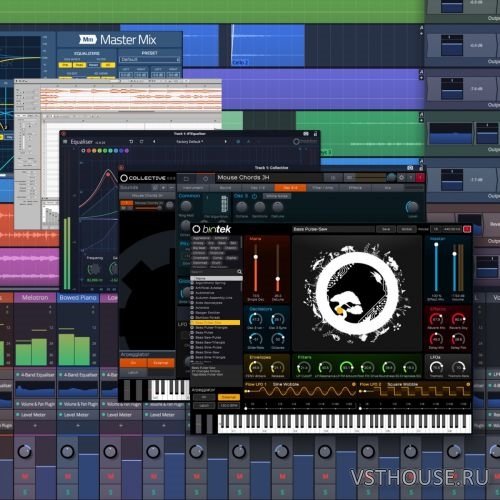
Task: Open the Preset Default dropdown in Master Mix
Action: pos(150,60)
